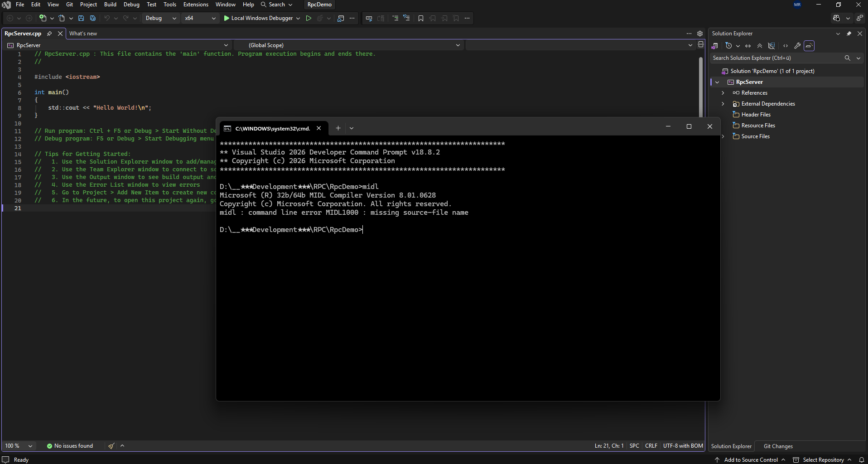
Task: Open editor settings gear icon
Action: [700, 34]
